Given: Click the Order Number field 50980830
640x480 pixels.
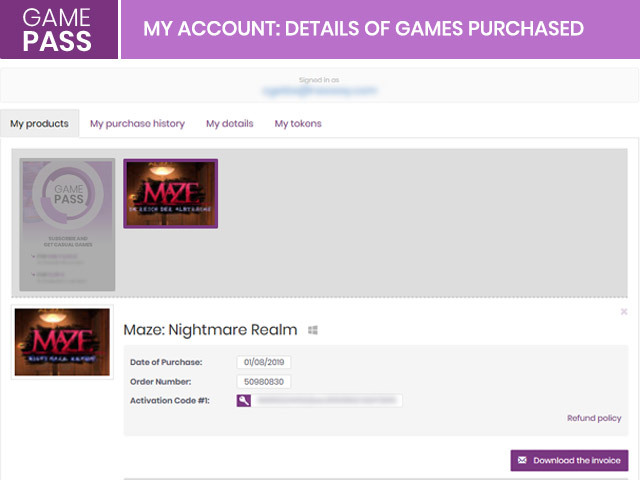Looking at the screenshot, I should click(264, 382).
